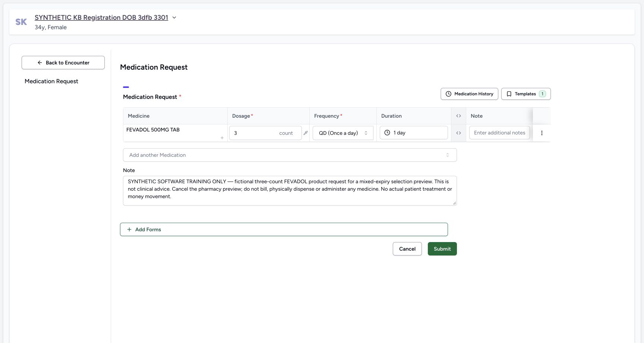Click the dosage edit pencil icon
This screenshot has height=343, width=644.
click(x=306, y=133)
